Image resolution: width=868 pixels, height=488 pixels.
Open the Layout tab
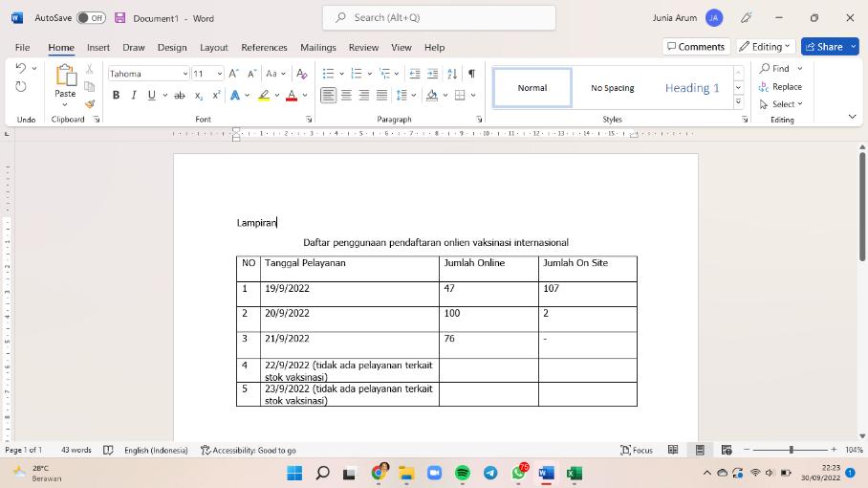tap(214, 48)
